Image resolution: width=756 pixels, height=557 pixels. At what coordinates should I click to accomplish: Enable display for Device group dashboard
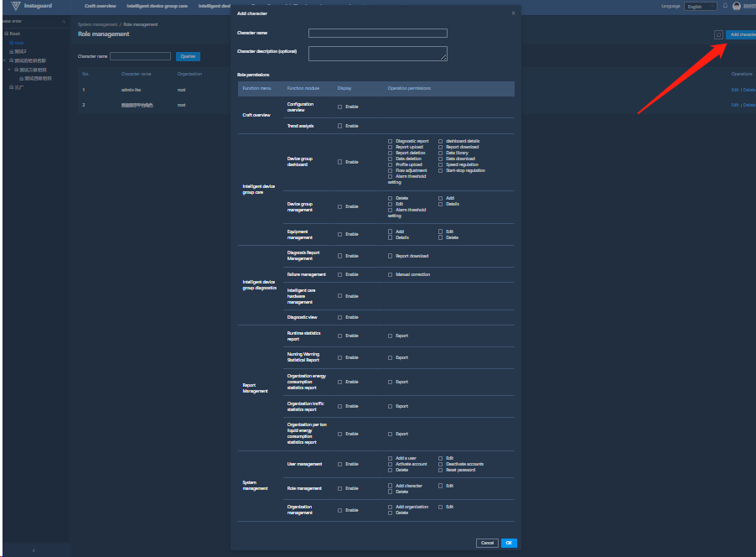340,162
